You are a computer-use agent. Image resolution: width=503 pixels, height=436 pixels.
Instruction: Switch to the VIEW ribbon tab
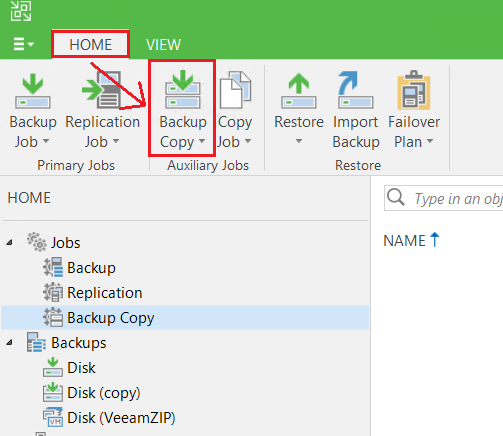(x=163, y=44)
